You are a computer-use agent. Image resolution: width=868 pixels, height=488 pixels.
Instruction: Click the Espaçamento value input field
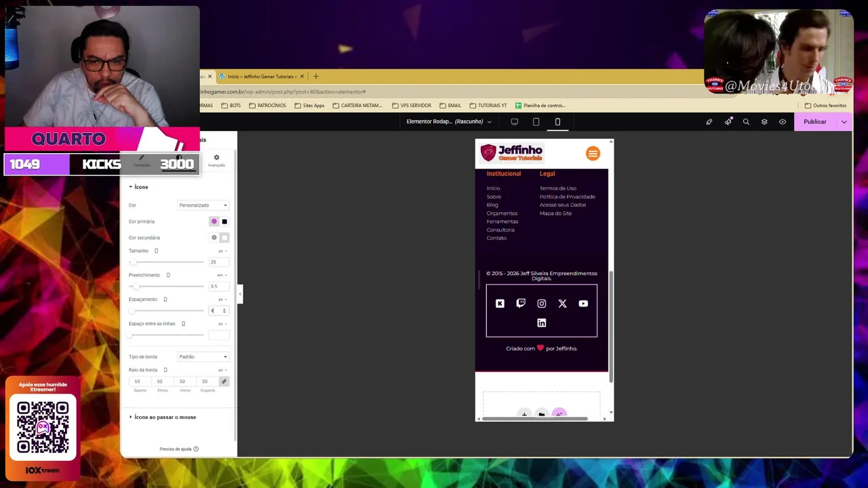tap(218, 310)
